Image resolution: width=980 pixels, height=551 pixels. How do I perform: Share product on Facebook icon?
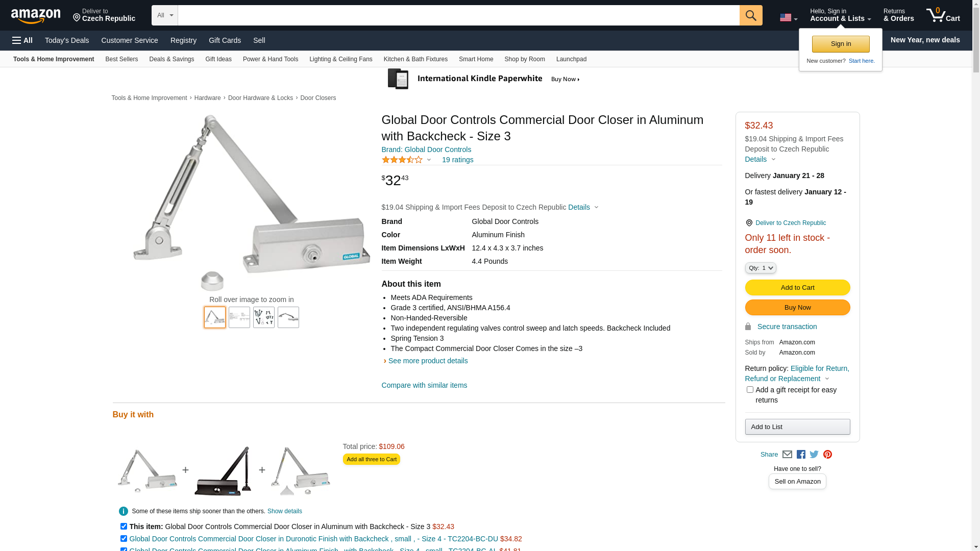(801, 455)
